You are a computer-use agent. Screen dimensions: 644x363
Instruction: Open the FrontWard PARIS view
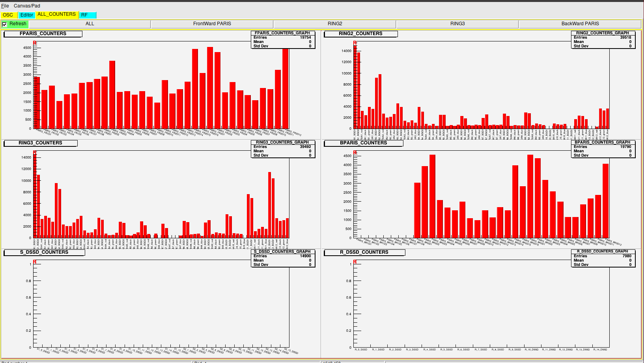coord(212,24)
